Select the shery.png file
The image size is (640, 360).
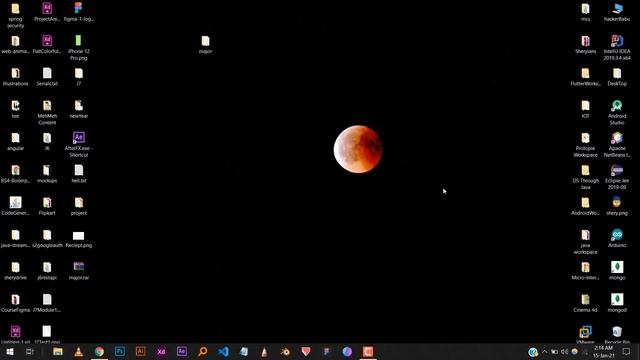(x=617, y=206)
